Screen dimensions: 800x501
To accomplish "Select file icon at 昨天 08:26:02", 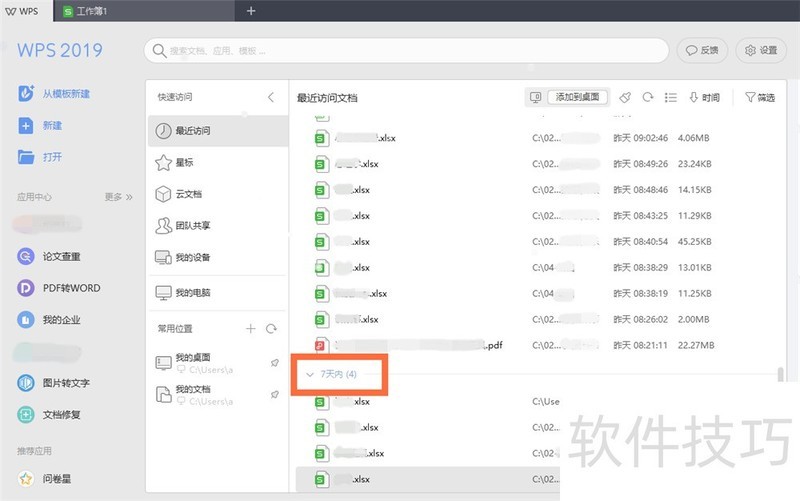I will [x=321, y=320].
